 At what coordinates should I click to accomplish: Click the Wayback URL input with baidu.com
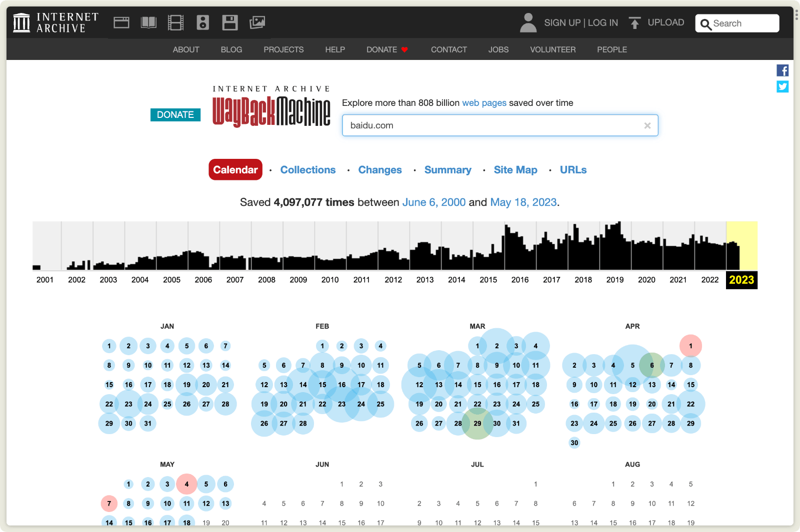pyautogui.click(x=500, y=125)
